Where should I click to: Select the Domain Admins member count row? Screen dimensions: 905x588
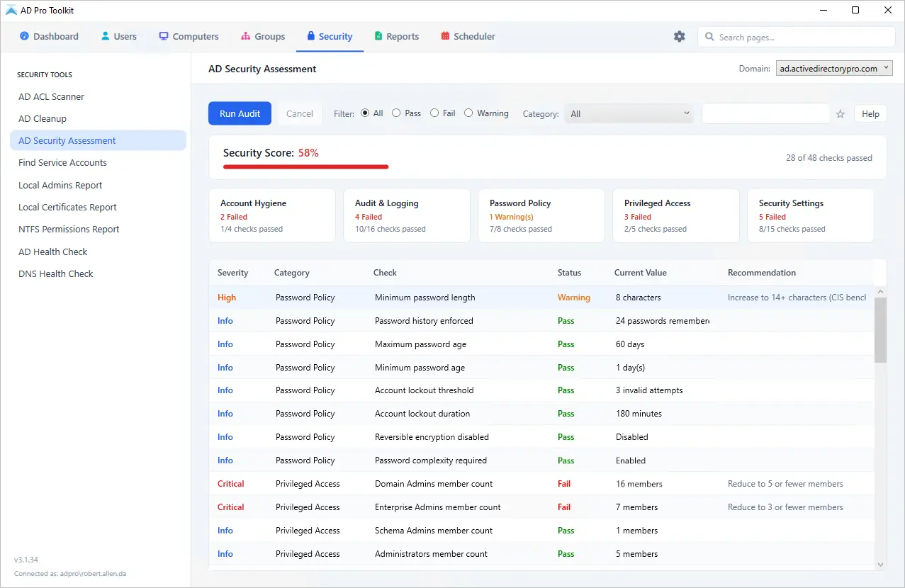541,484
